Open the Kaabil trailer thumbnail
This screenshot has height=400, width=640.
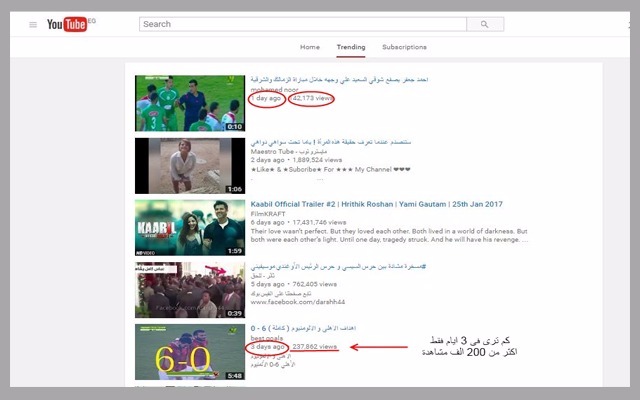[190, 227]
